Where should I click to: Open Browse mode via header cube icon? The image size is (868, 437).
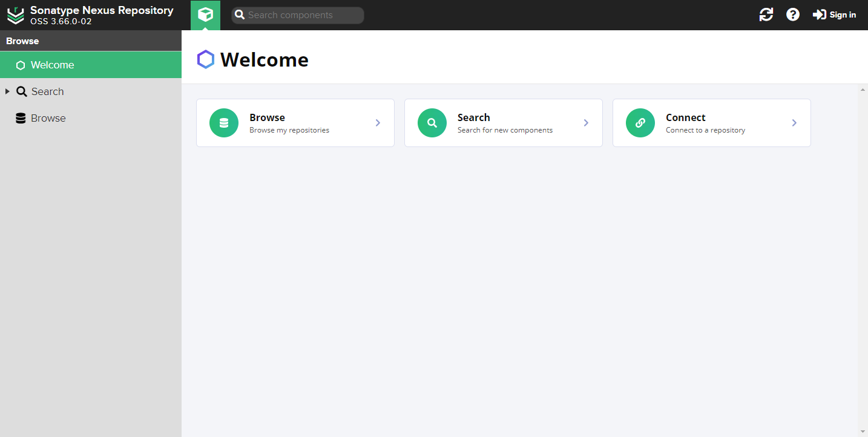[205, 15]
